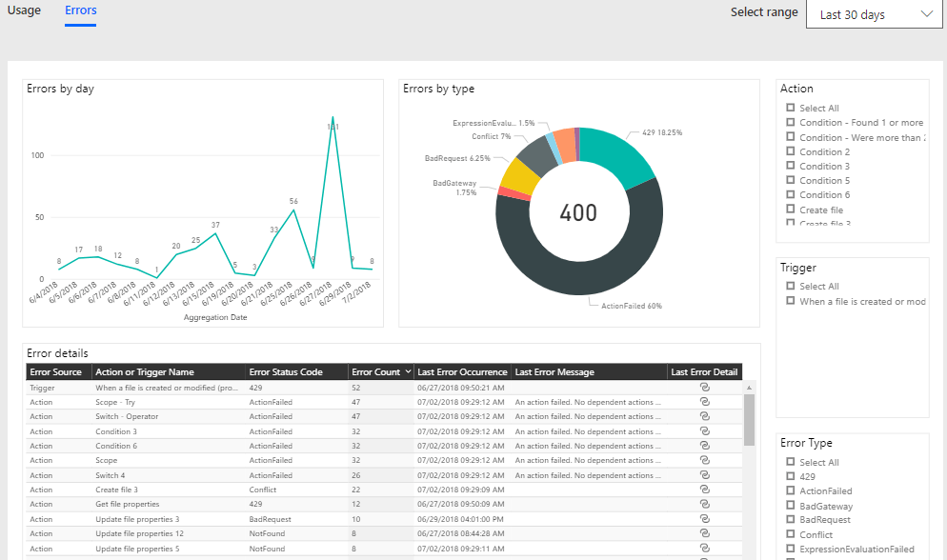Tick the Condition 5 action checkbox
The height and width of the screenshot is (560, 947).
790,180
